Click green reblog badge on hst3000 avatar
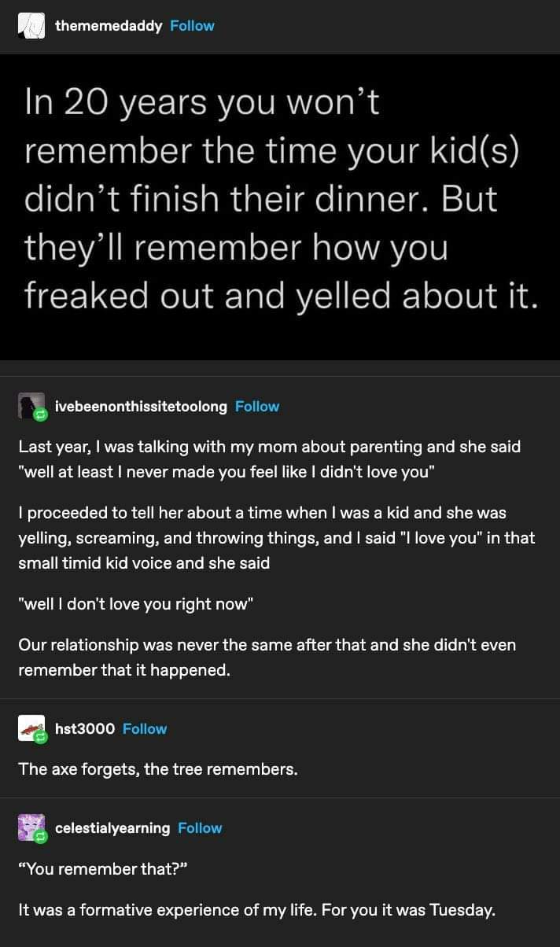Image resolution: width=560 pixels, height=947 pixels. click(41, 738)
